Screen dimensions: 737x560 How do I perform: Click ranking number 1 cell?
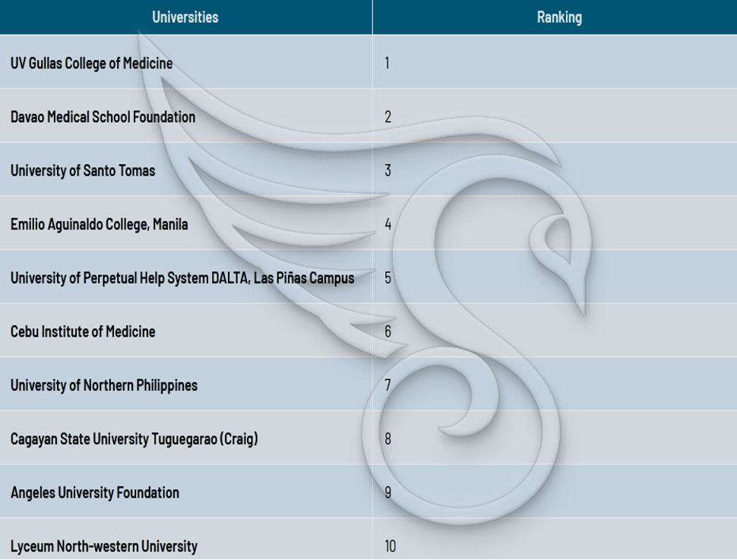click(x=555, y=62)
